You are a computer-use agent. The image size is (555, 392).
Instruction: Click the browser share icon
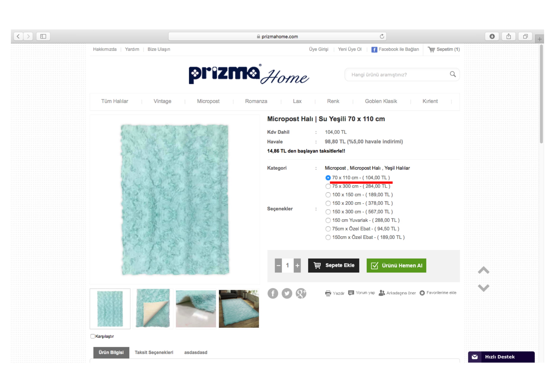[x=508, y=37]
